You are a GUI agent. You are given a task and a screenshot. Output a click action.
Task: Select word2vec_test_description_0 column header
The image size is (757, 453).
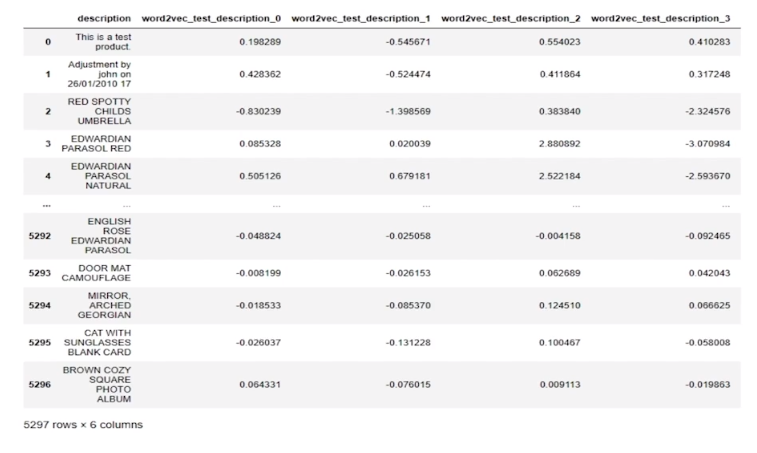211,19
